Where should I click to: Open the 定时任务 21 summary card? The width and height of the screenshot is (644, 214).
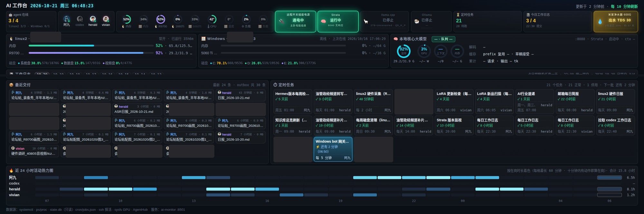tap(488, 22)
